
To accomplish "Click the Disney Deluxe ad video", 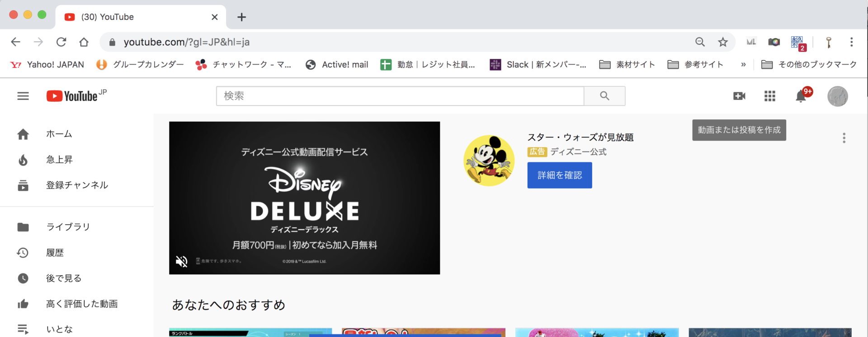I will coord(304,198).
